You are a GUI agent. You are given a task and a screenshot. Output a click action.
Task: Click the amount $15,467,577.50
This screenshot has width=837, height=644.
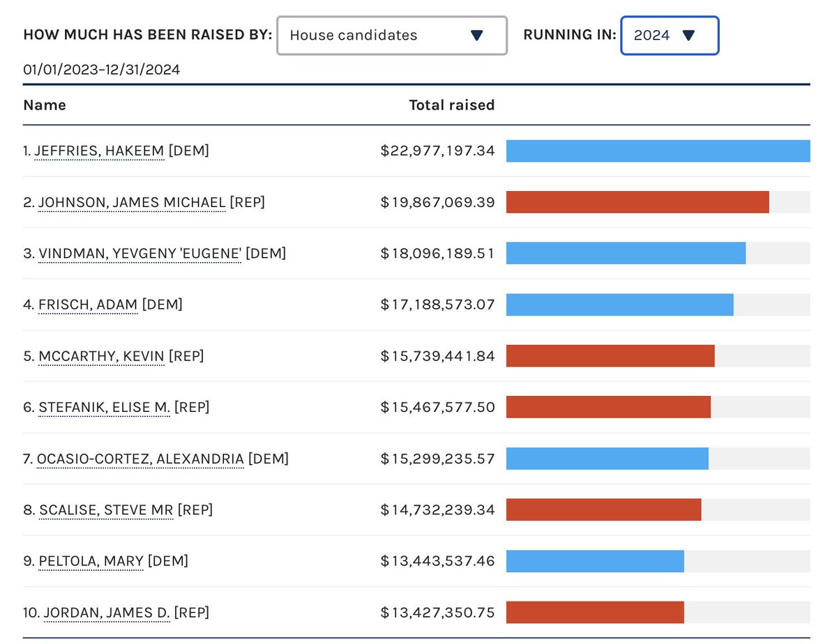[437, 407]
